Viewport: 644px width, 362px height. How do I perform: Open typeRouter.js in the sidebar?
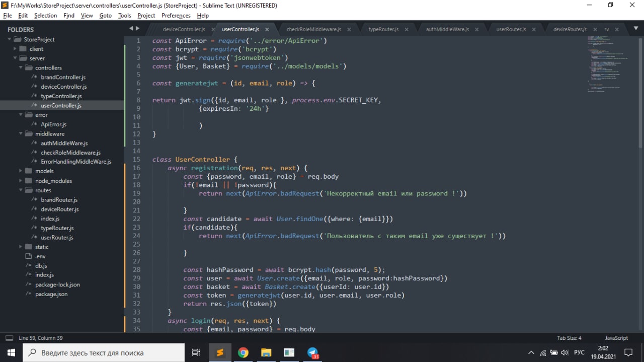[57, 228]
